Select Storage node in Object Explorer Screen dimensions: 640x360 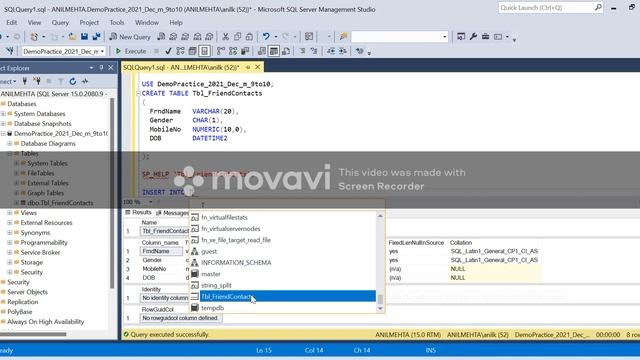[31, 262]
